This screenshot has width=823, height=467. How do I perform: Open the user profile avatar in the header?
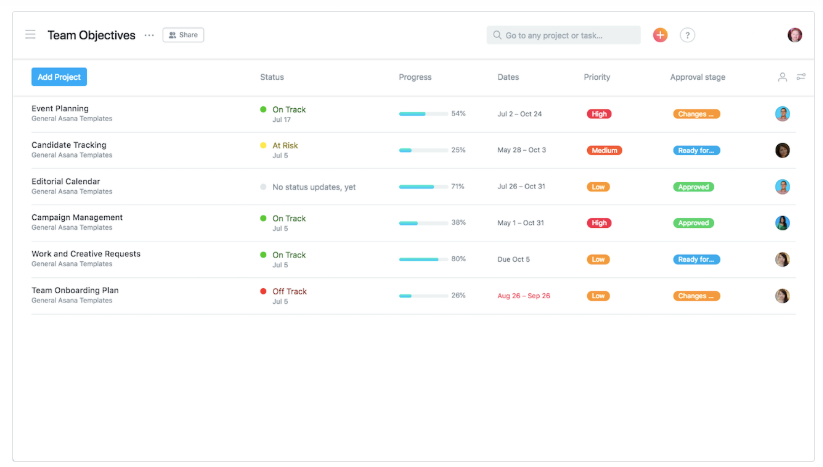(794, 35)
